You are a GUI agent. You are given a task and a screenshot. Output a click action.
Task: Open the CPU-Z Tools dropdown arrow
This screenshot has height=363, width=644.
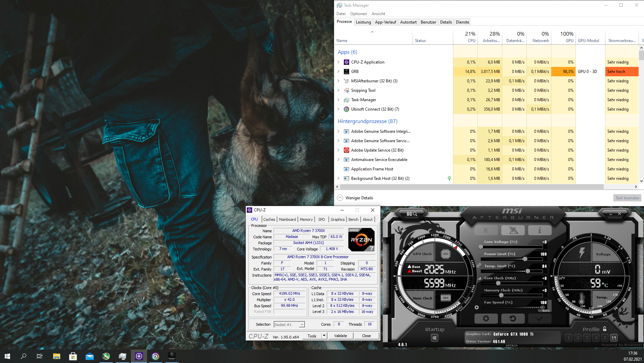point(324,336)
